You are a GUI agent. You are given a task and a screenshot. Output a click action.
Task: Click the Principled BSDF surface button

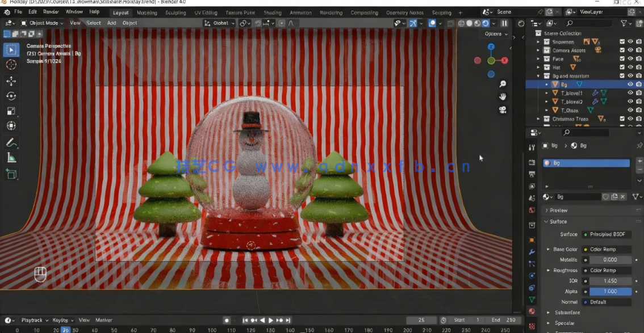click(x=607, y=234)
